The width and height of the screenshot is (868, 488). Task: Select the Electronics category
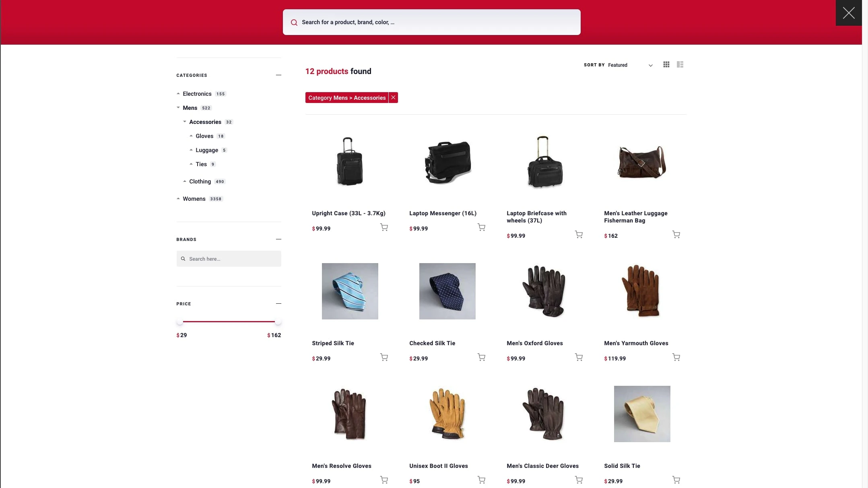[x=197, y=94]
